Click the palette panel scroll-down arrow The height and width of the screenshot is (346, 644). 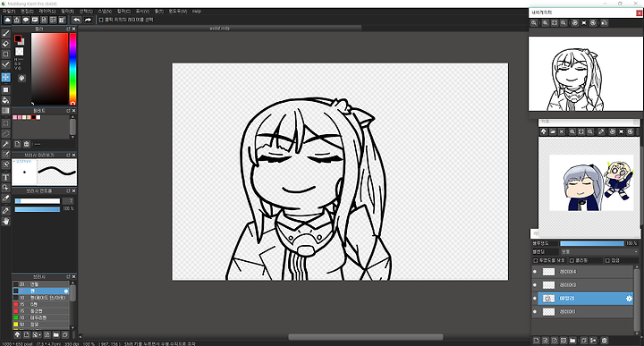click(x=72, y=137)
